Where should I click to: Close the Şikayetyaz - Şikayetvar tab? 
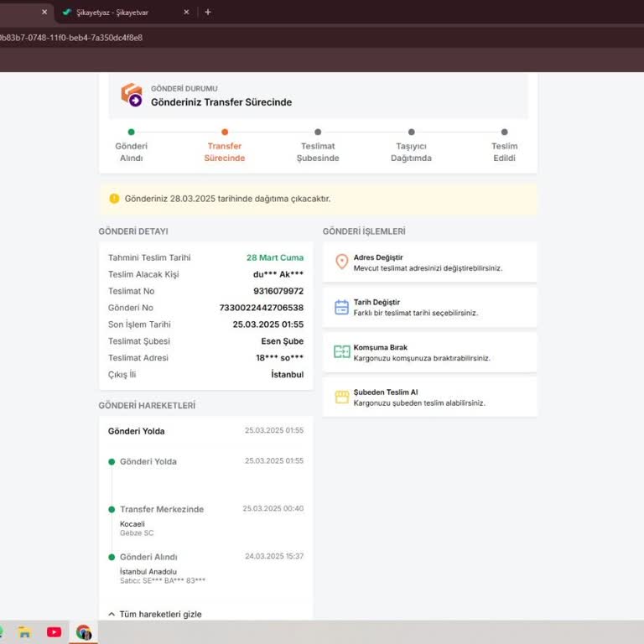click(x=186, y=12)
